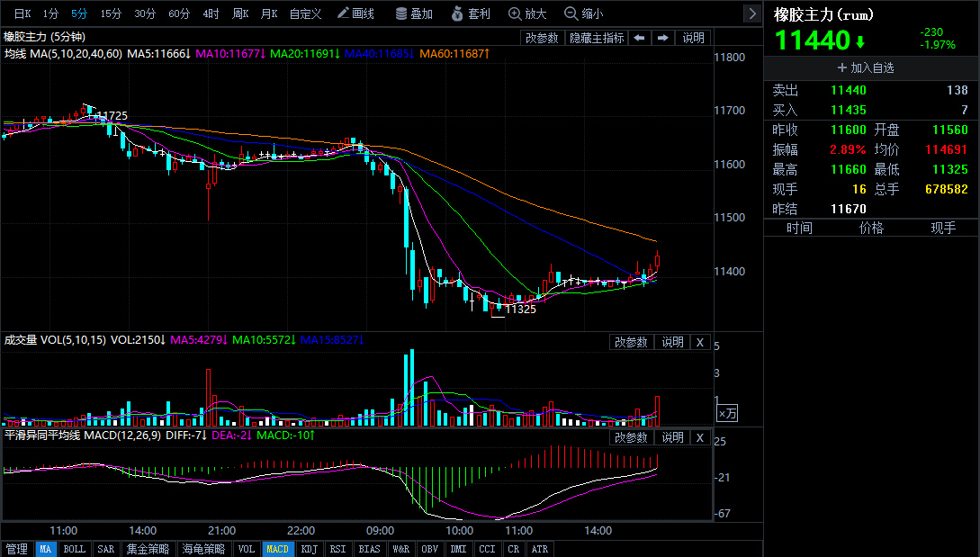Close the MACD panel with X
The width and height of the screenshot is (980, 557).
pyautogui.click(x=700, y=437)
